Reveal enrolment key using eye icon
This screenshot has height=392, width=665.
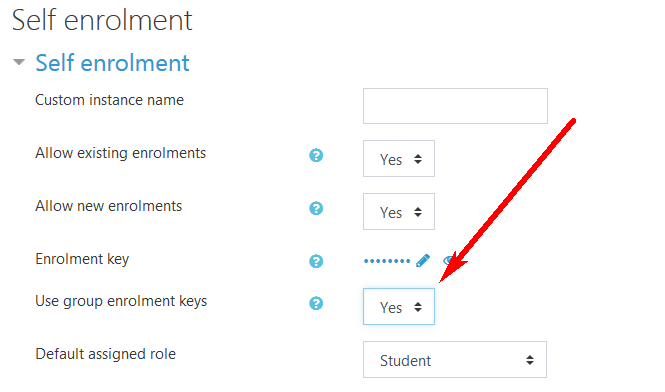448,260
